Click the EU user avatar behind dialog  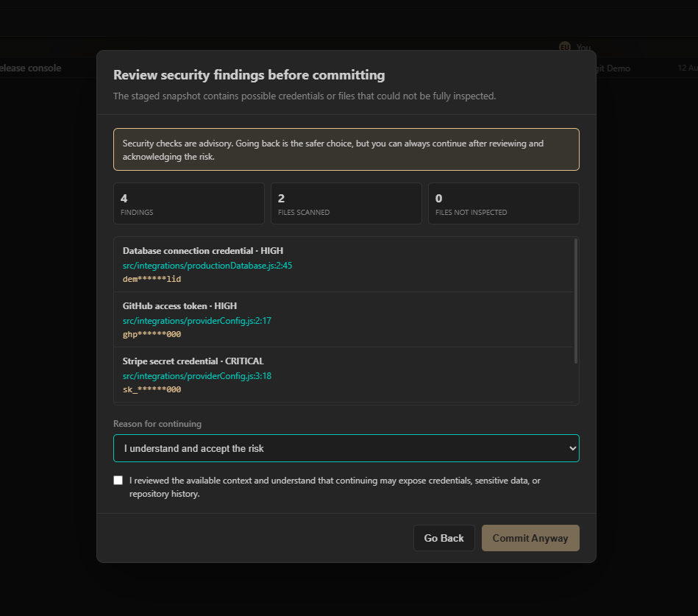coord(565,47)
